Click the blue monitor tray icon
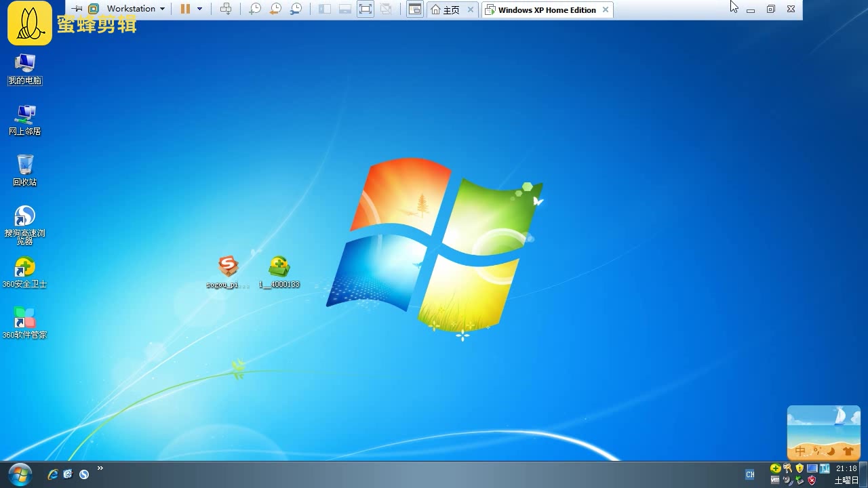Image resolution: width=868 pixels, height=488 pixels. (x=812, y=468)
